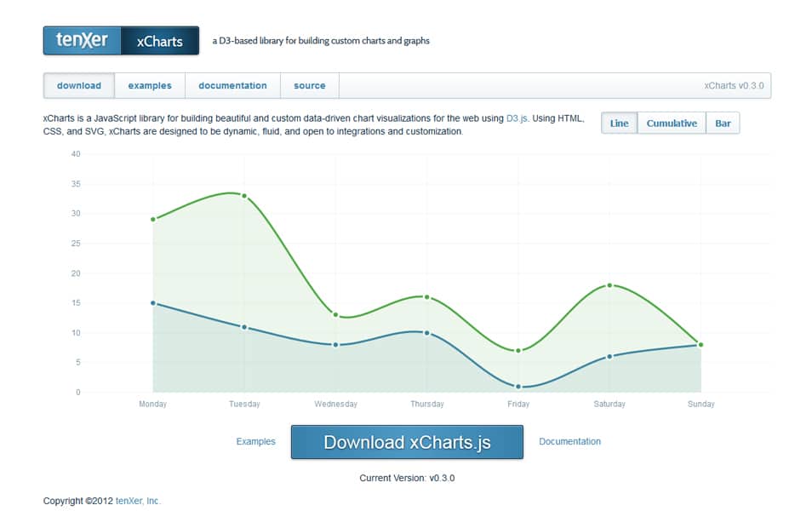Click green data point for Tuesday
This screenshot has width=812, height=511.
click(244, 196)
